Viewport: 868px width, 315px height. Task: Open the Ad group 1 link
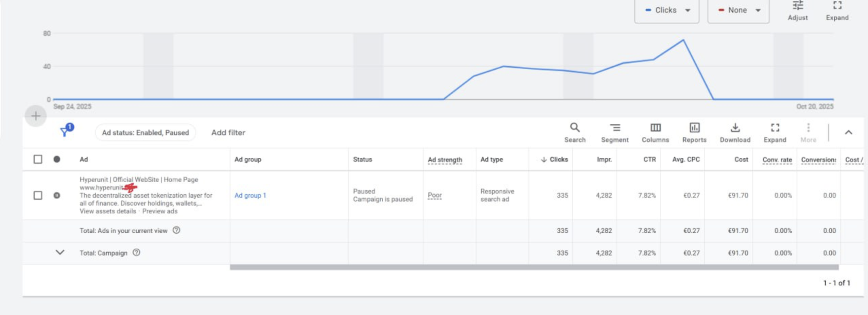point(250,195)
